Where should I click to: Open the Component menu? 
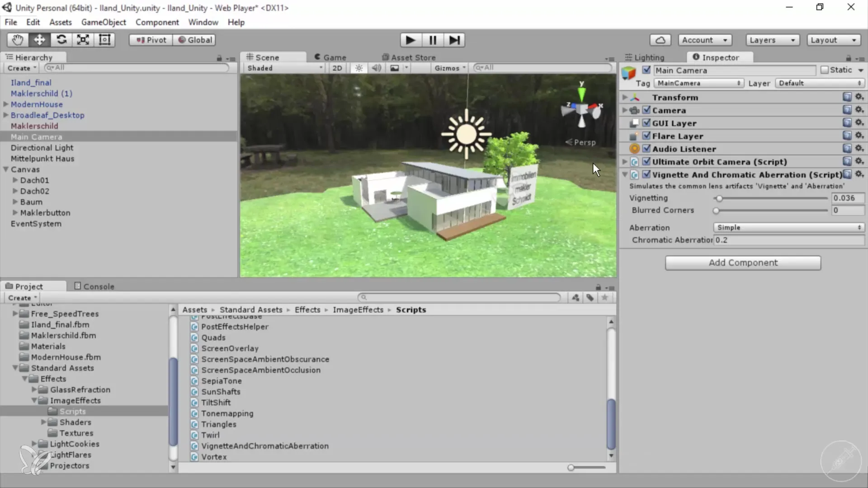point(157,22)
